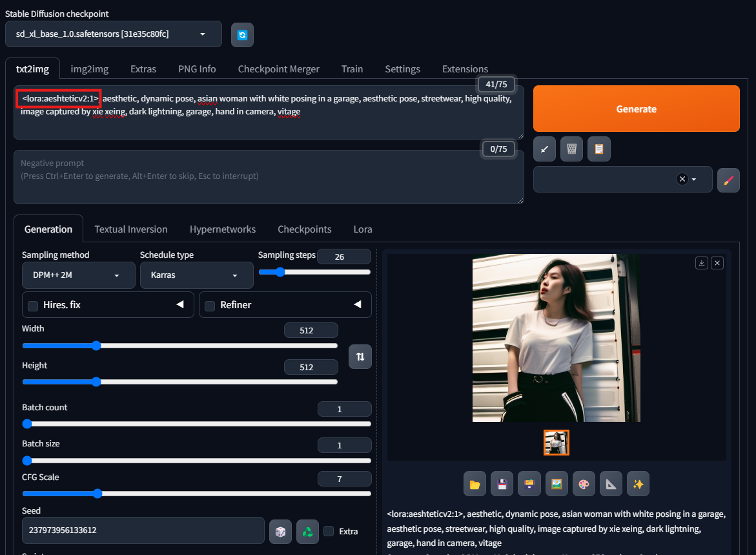
Task: Click the Height value box
Action: tap(311, 367)
